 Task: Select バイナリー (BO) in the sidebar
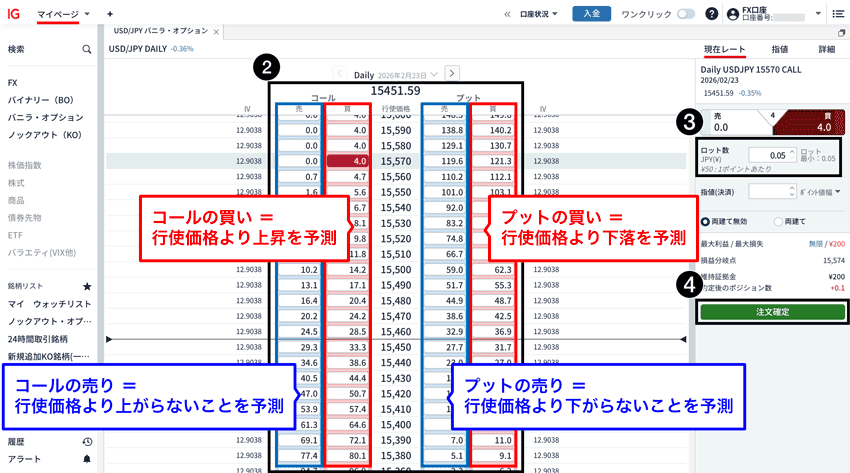[41, 100]
